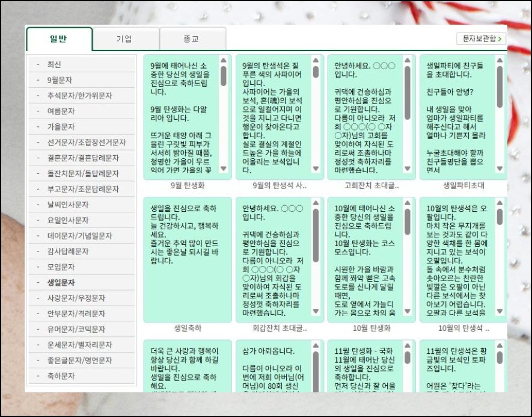Viewport: 532px width, 417px height.
Task: Open 결혼문자/결혼답례문자 category
Action: pyautogui.click(x=81, y=158)
